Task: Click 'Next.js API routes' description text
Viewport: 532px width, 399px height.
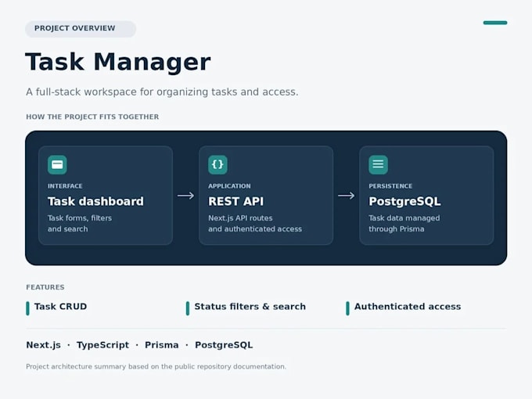Action: pyautogui.click(x=240, y=217)
